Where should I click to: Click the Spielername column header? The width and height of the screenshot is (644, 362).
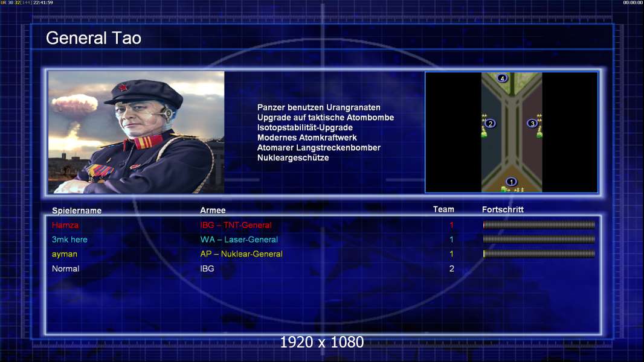[x=77, y=211]
